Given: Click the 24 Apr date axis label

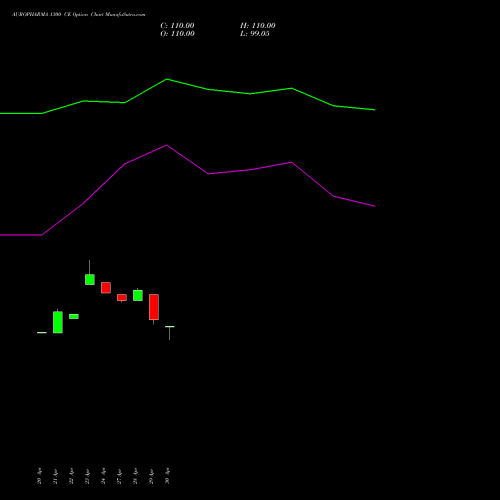Looking at the screenshot, I should 103,476.
